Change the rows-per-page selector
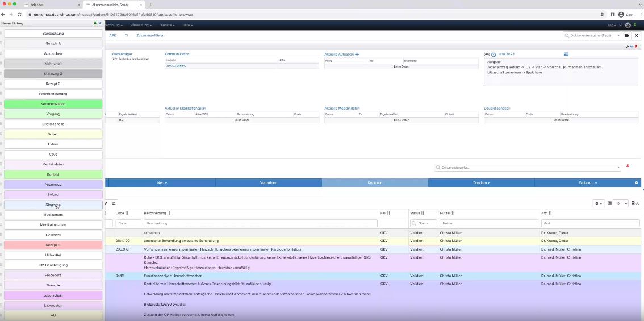The height and width of the screenshot is (321, 644). [621, 203]
